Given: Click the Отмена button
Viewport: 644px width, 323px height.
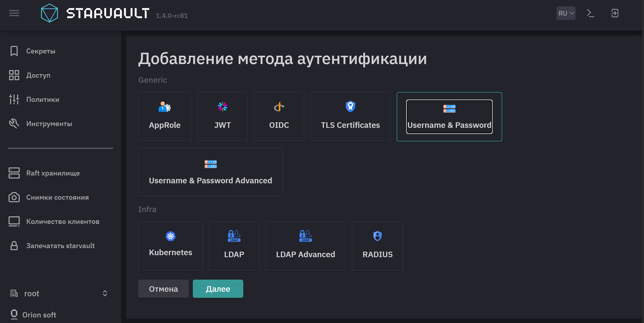Looking at the screenshot, I should coord(164,289).
